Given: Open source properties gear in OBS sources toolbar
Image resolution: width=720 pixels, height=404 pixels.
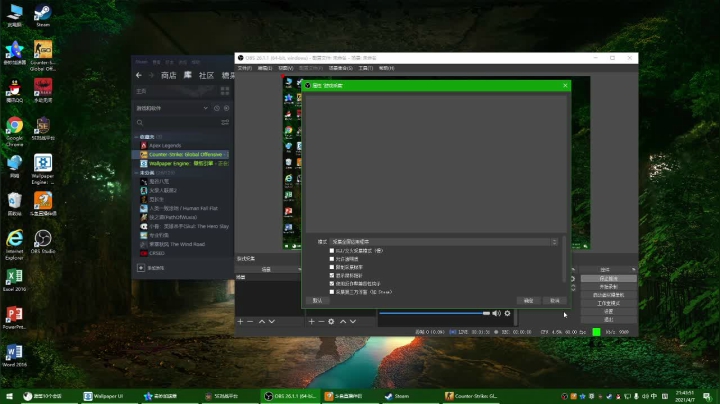Looking at the screenshot, I should 331,321.
